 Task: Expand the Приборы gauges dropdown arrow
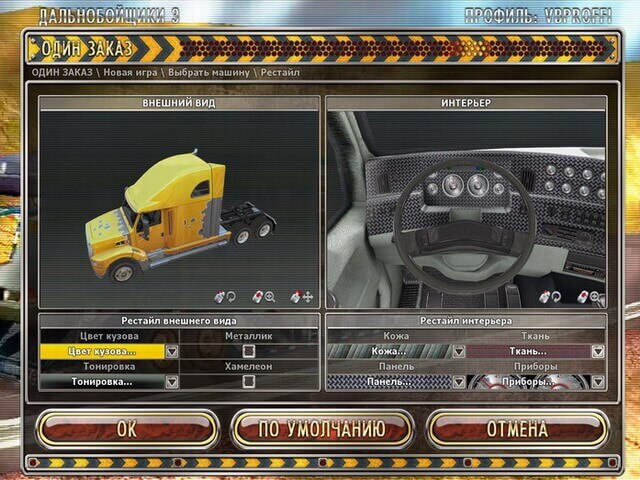pyautogui.click(x=597, y=382)
